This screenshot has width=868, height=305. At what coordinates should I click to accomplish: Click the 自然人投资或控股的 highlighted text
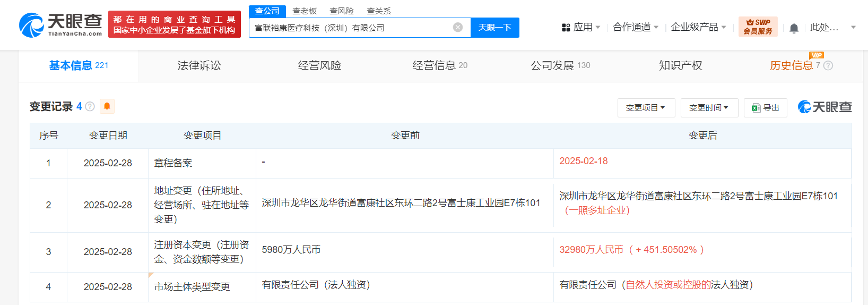coord(669,285)
